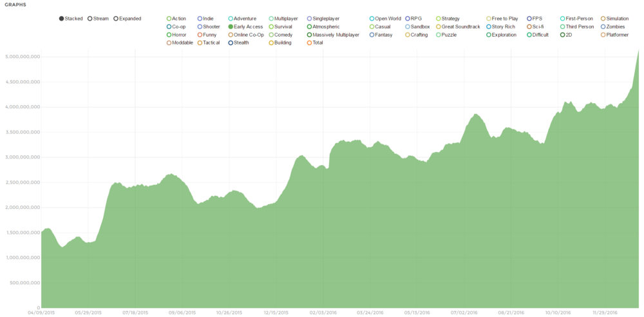Show the Stealth tag series
Image resolution: width=644 pixels, height=317 pixels.
click(238, 43)
